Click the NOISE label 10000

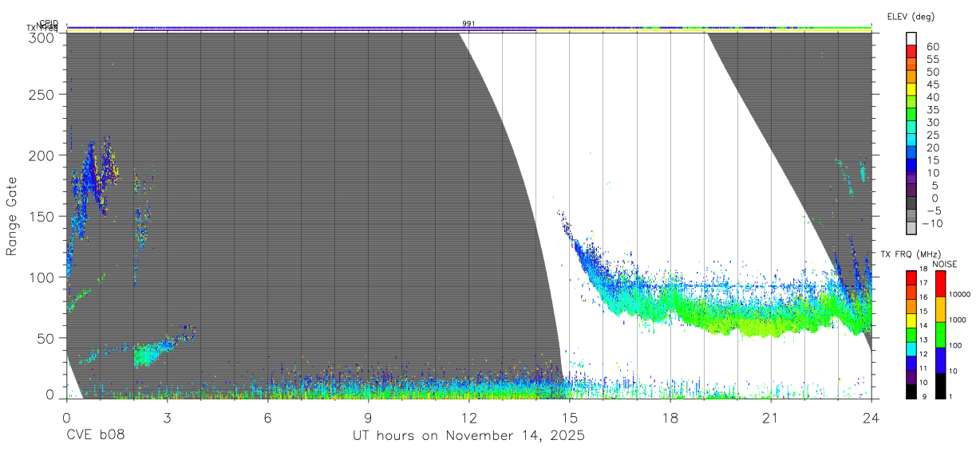(958, 294)
